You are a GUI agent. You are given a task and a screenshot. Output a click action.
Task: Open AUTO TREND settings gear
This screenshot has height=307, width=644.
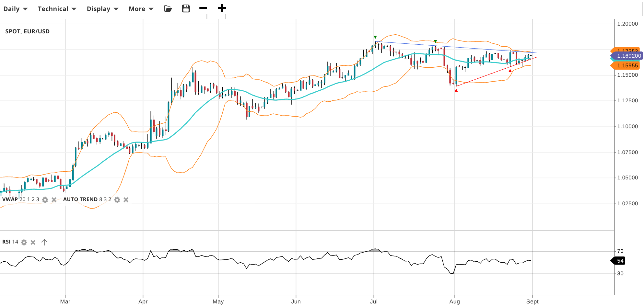click(117, 200)
